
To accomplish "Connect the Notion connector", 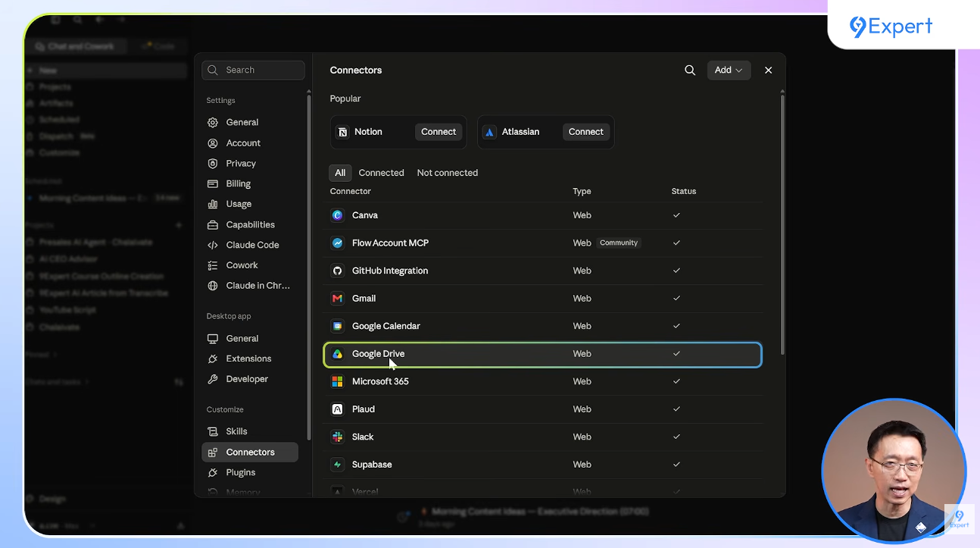I will pyautogui.click(x=439, y=132).
